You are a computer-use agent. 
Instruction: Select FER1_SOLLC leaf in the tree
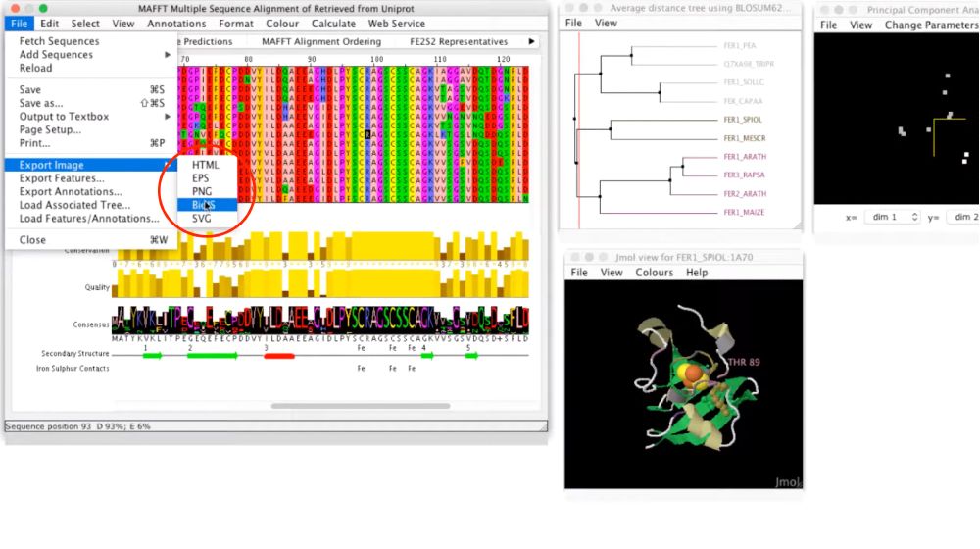744,82
